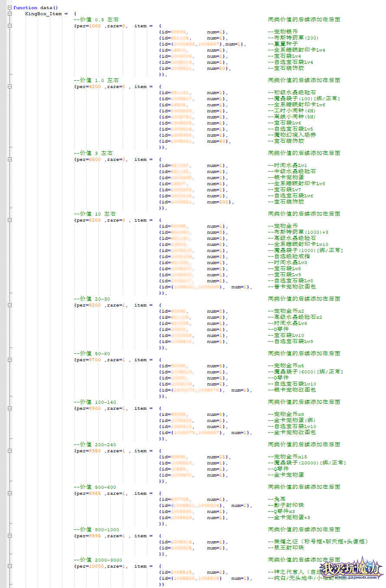Click the comment '--时间水晶Lv3'
The width and height of the screenshot is (386, 588).
(x=287, y=262)
